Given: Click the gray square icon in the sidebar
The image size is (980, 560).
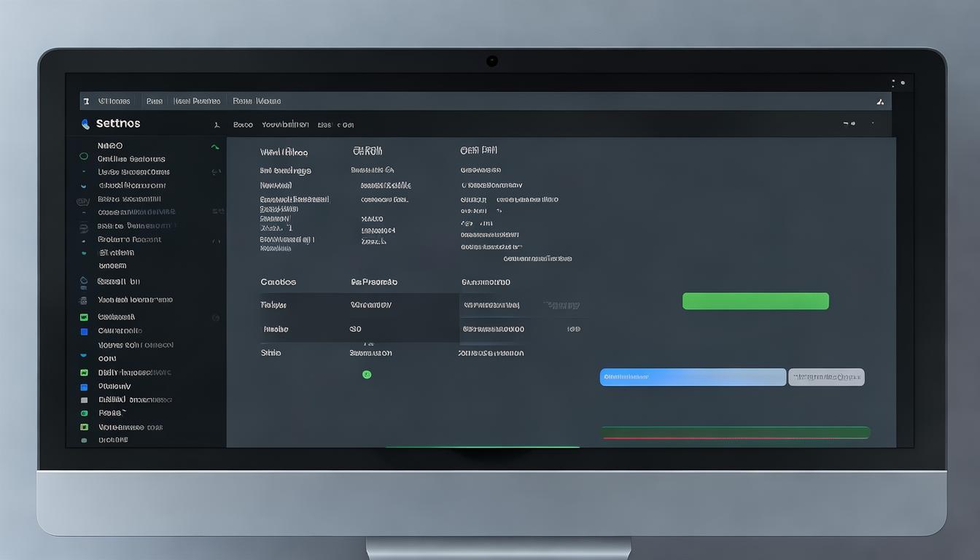Looking at the screenshot, I should [84, 400].
